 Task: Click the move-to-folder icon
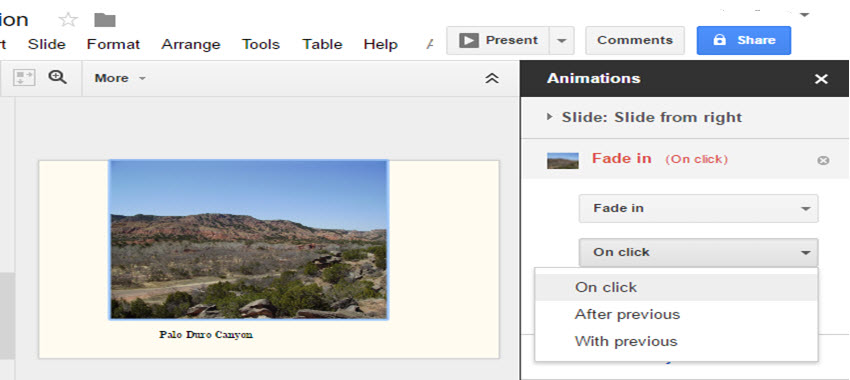[105, 20]
